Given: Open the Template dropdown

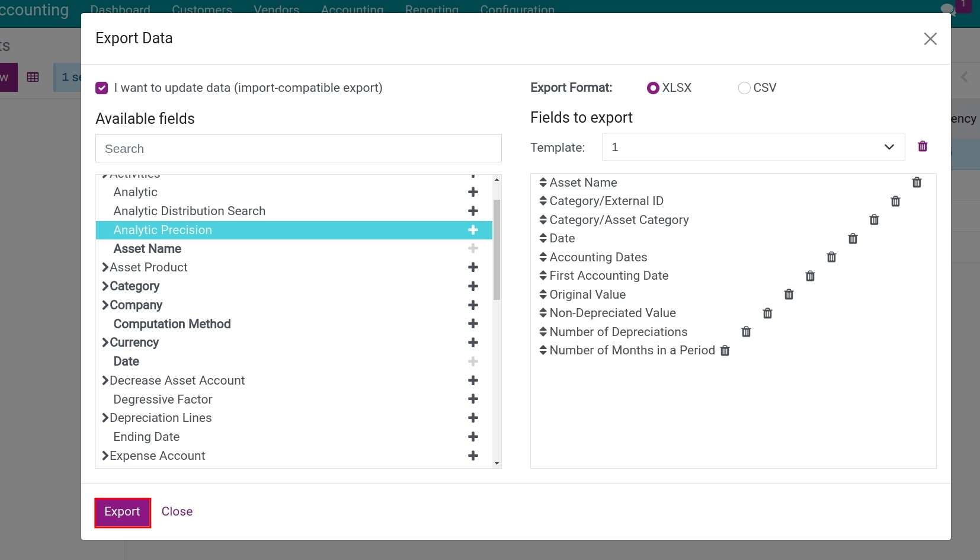Looking at the screenshot, I should (753, 147).
